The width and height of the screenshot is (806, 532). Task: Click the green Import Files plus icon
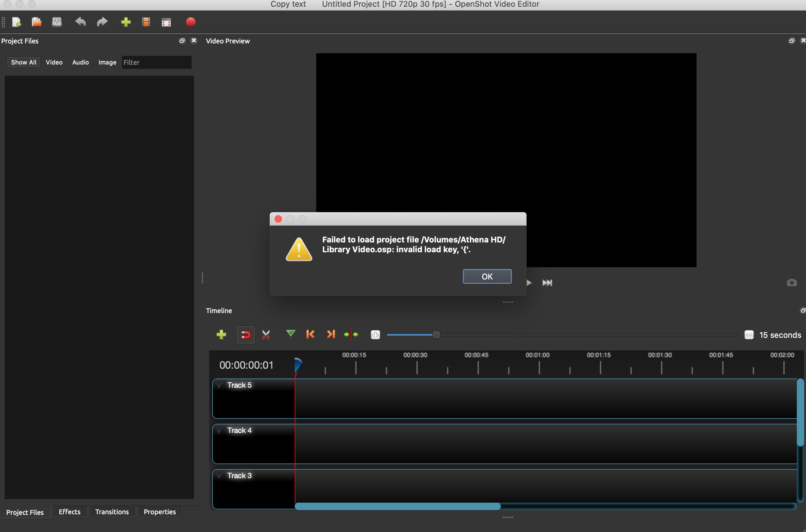pos(126,22)
